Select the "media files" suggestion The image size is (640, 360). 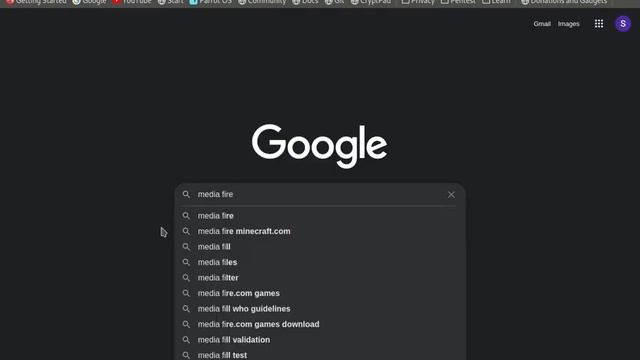coord(320,262)
